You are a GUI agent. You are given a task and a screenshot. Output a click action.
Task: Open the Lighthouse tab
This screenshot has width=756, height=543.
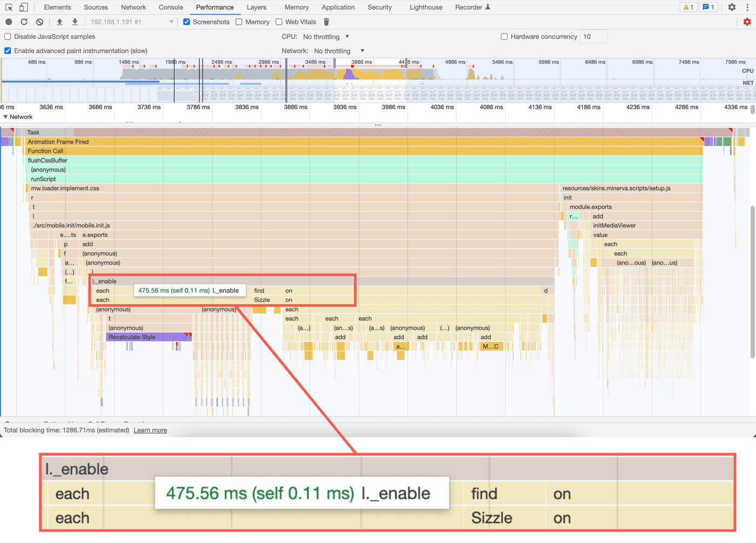426,7
